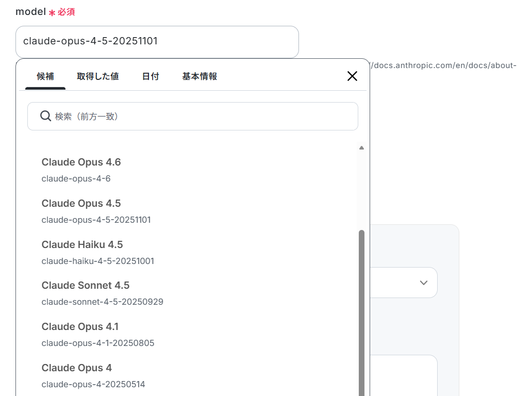The height and width of the screenshot is (396, 532).
Task: Click the scroll-up arrow of candidate list
Action: click(362, 148)
